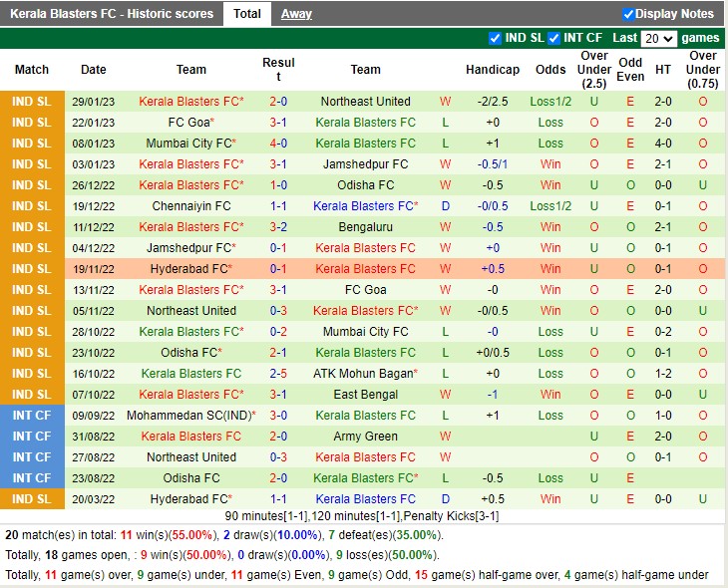This screenshot has width=728, height=588.
Task: Select the Total tab
Action: coord(246,14)
